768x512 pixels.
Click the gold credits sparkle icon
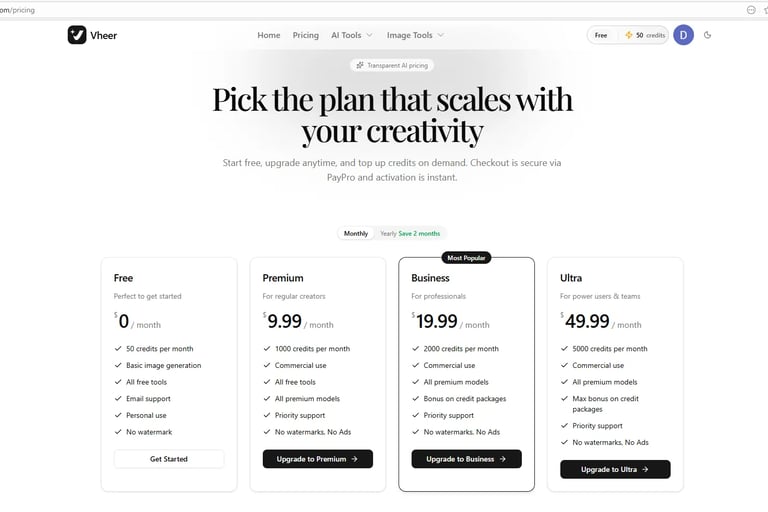coord(629,35)
